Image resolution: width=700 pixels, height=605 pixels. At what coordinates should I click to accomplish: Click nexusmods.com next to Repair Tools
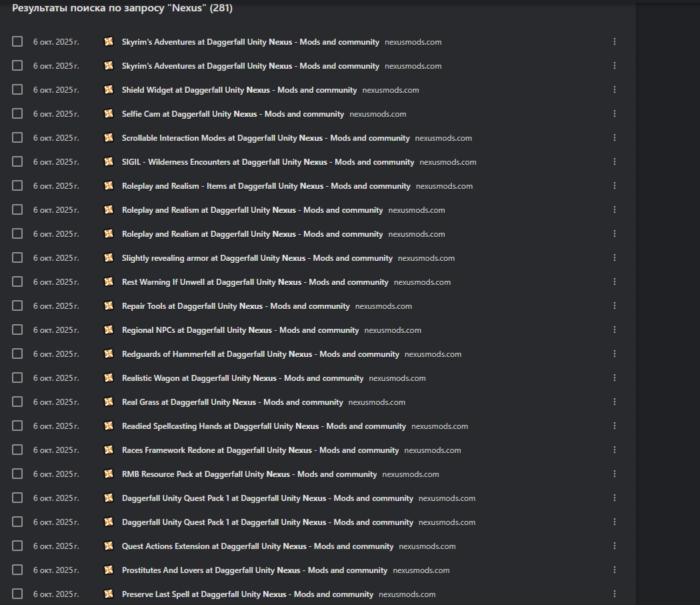tap(383, 306)
